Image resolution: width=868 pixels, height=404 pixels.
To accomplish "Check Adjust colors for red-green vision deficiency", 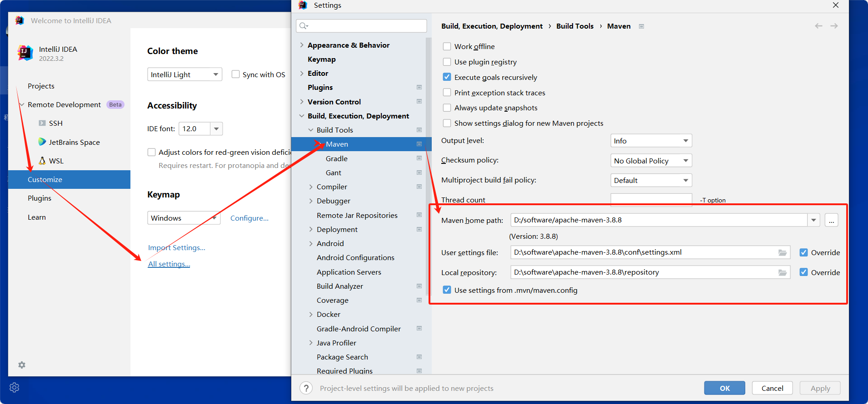I will click(x=151, y=152).
